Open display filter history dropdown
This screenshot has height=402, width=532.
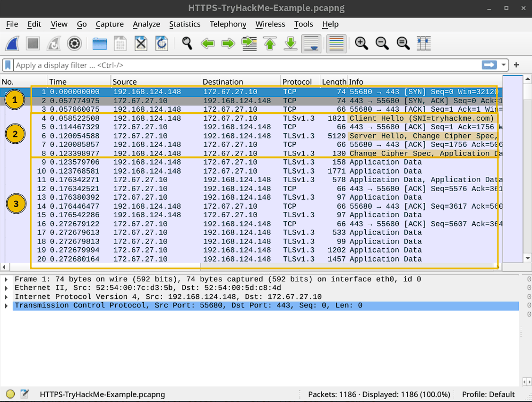click(x=504, y=65)
